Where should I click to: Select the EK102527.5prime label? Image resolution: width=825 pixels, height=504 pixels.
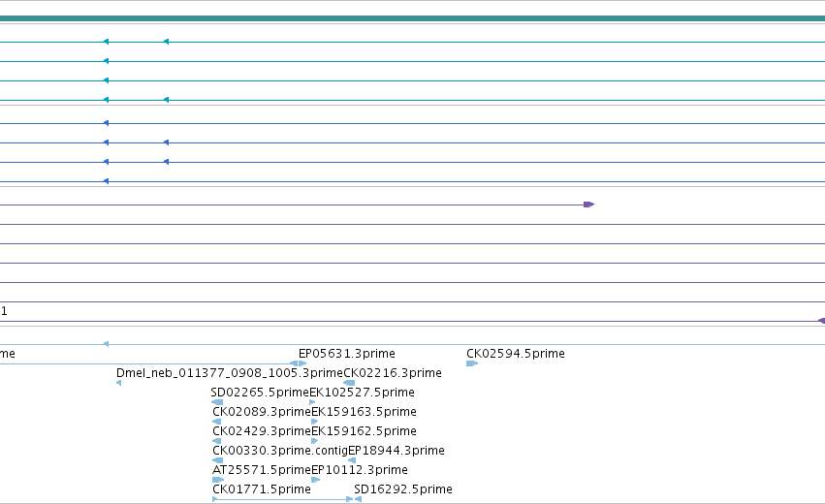coord(362,393)
